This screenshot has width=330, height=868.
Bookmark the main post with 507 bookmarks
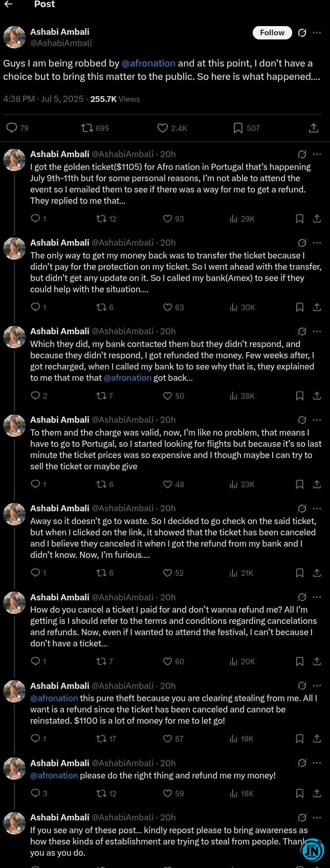tap(246, 128)
